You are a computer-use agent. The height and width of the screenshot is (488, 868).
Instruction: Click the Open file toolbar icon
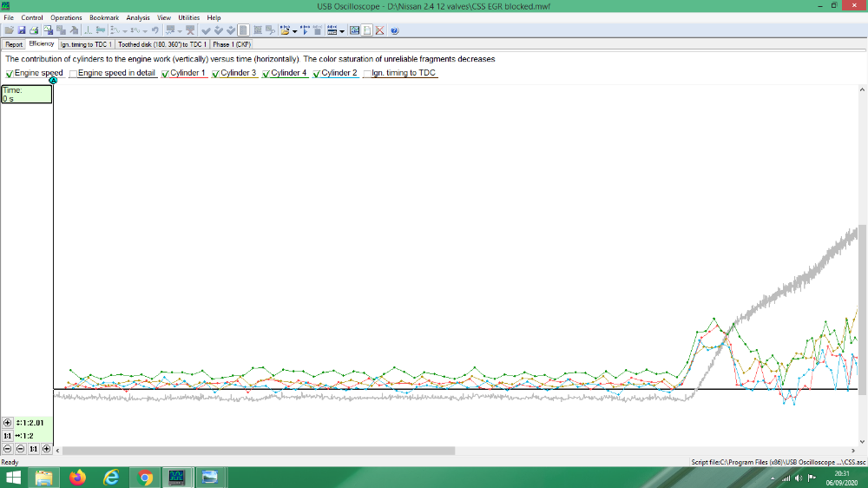pyautogui.click(x=9, y=30)
